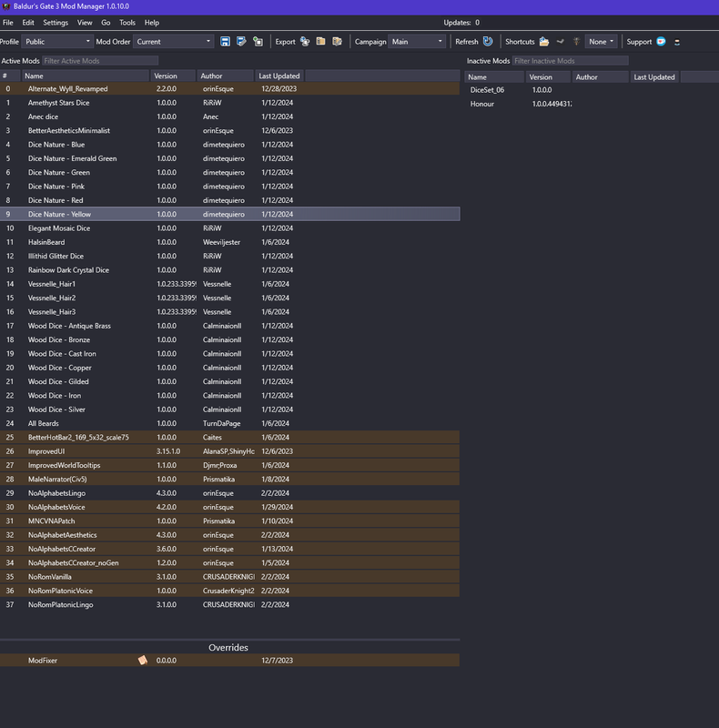The height and width of the screenshot is (728, 719).
Task: Click the Filter Active Mods field
Action: [x=100, y=61]
